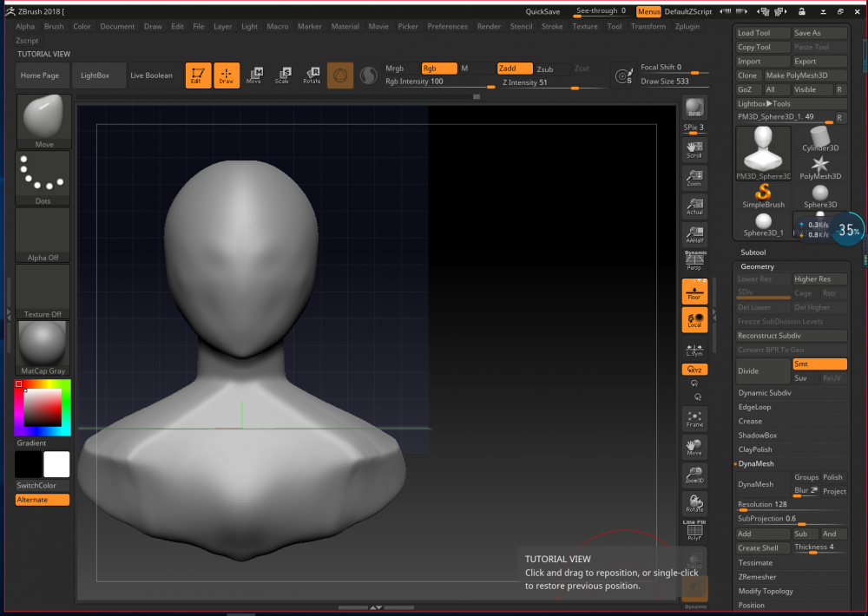
Task: Collapse the Geometry section
Action: point(757,266)
